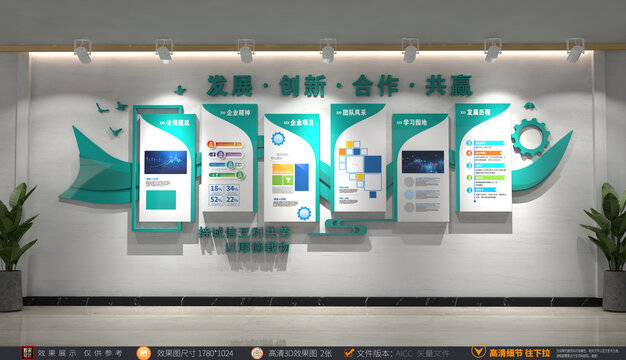Click the top grey circle in 学习园地 panel
626x360 pixels.
pos(409,182)
